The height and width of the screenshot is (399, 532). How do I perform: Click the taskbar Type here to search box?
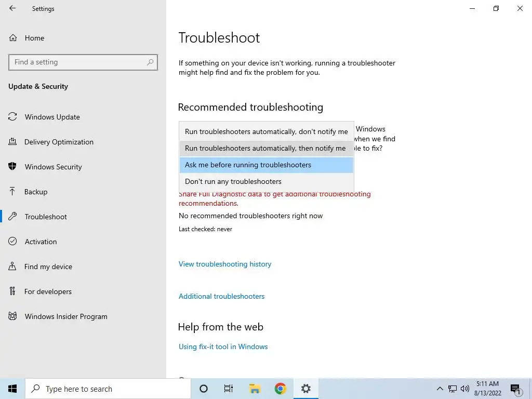pos(108,389)
